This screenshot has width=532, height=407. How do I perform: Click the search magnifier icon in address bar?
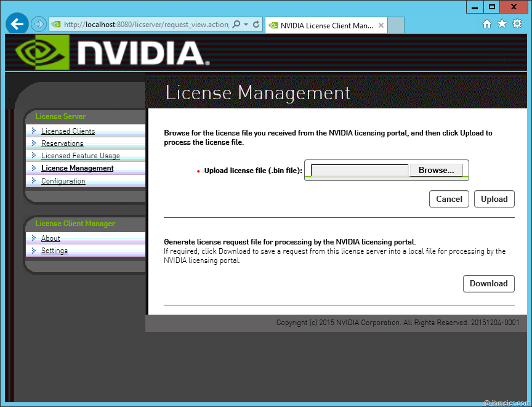(x=236, y=25)
